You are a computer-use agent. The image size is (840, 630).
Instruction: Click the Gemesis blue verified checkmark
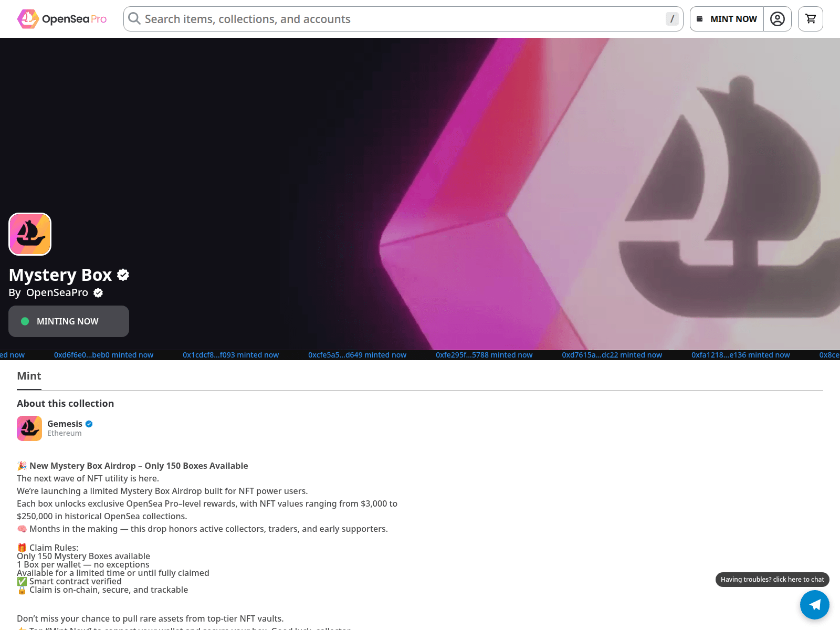click(x=89, y=424)
